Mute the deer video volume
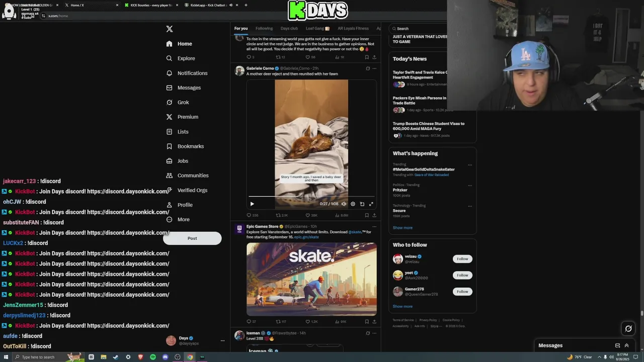This screenshot has width=644, height=362. point(344,204)
